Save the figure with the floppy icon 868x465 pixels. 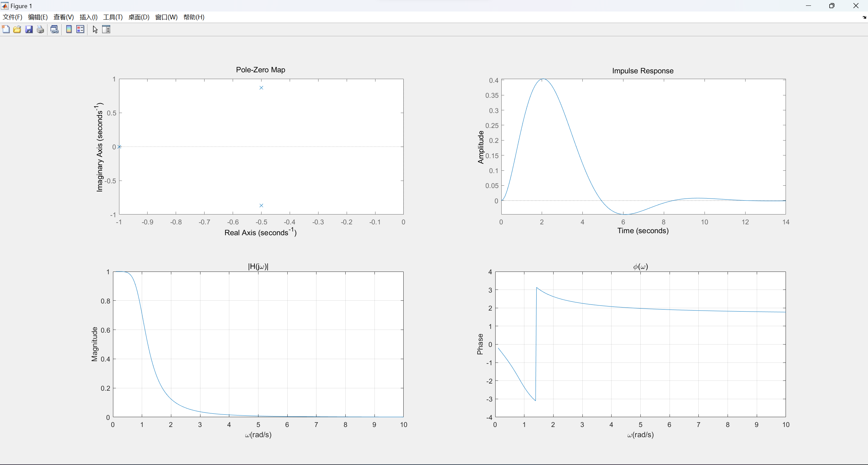click(29, 30)
